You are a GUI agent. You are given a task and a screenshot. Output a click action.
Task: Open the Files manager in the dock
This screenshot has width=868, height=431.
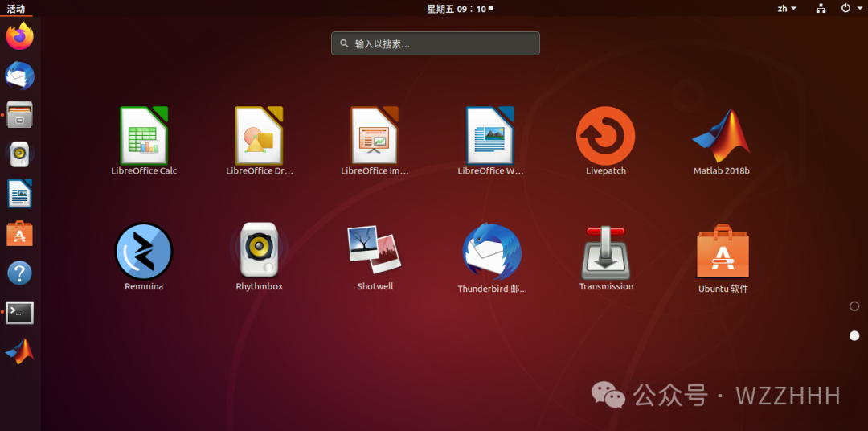pyautogui.click(x=20, y=115)
